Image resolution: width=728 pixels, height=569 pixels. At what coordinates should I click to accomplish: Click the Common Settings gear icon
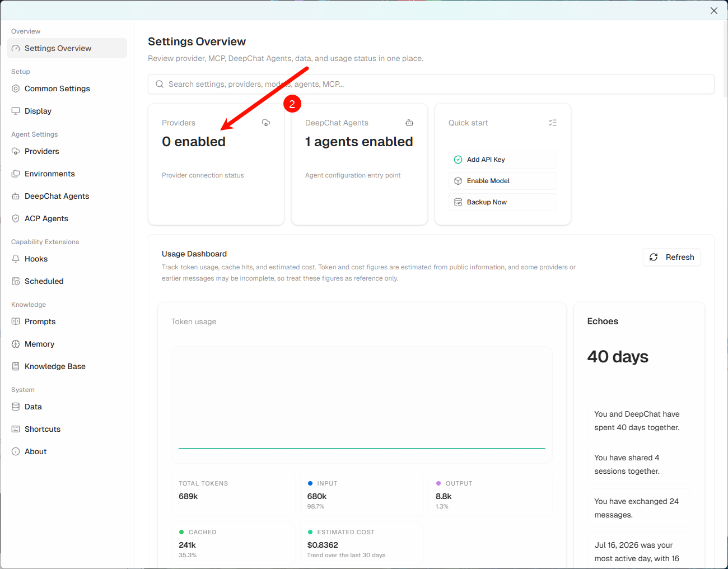tap(16, 88)
